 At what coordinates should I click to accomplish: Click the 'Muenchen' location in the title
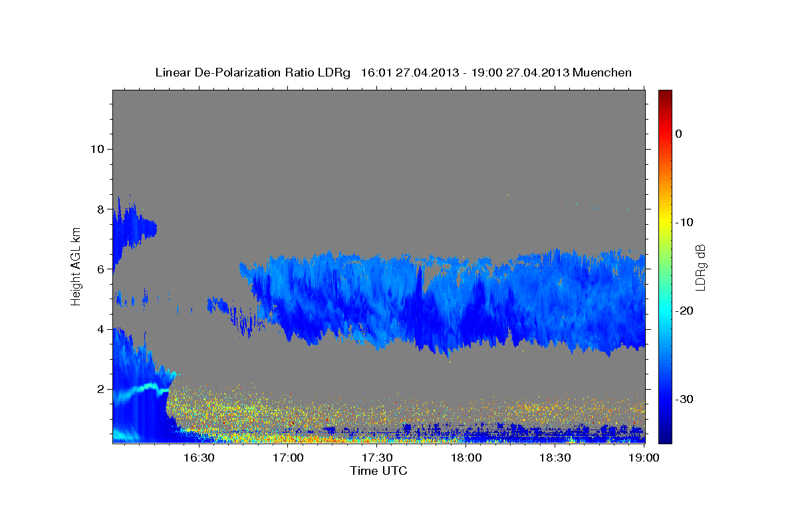click(603, 72)
